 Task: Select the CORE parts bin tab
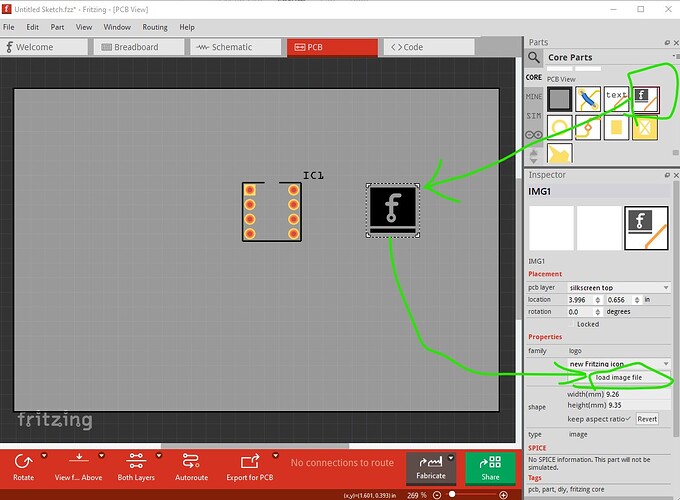[x=533, y=77]
